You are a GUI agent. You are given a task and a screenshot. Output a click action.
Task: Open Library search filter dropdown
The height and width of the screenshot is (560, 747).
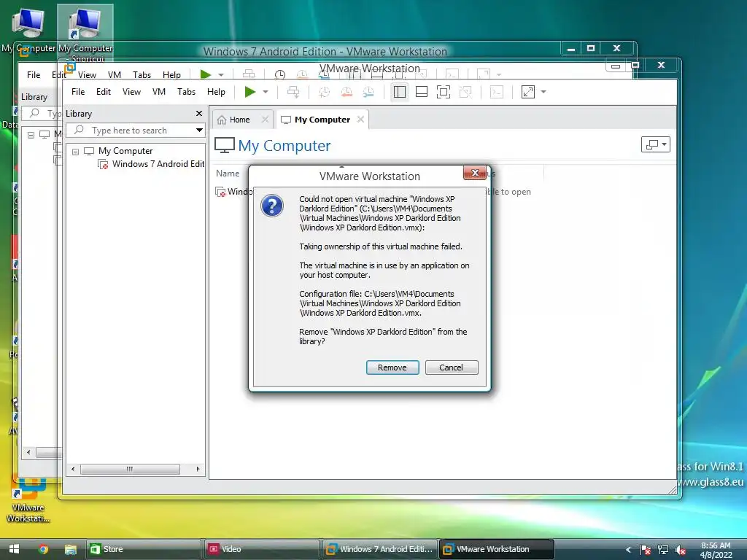click(x=199, y=130)
